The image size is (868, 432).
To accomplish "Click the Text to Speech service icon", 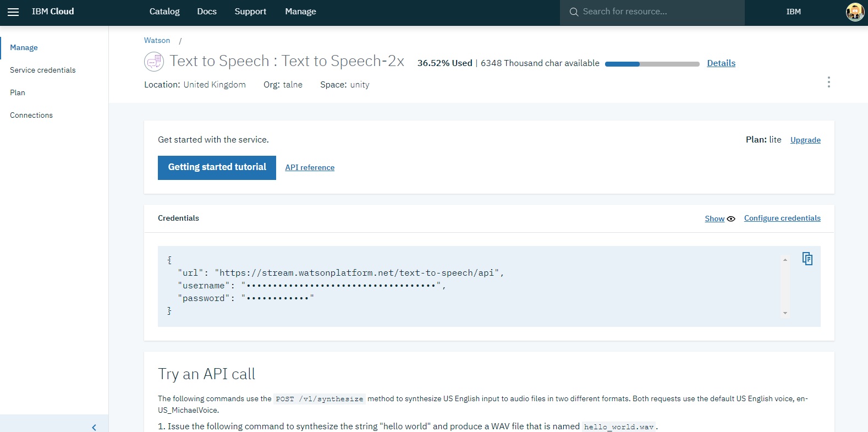I will (154, 61).
